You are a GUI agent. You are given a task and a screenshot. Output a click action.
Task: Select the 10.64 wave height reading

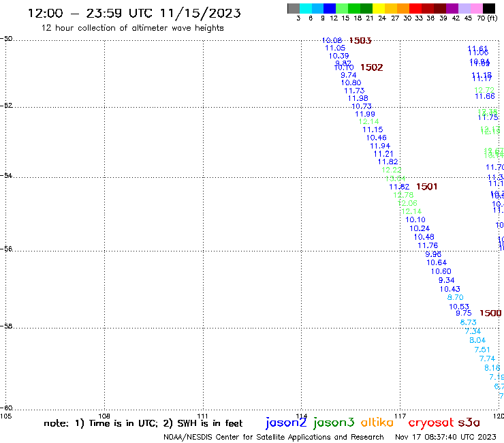tap(437, 262)
